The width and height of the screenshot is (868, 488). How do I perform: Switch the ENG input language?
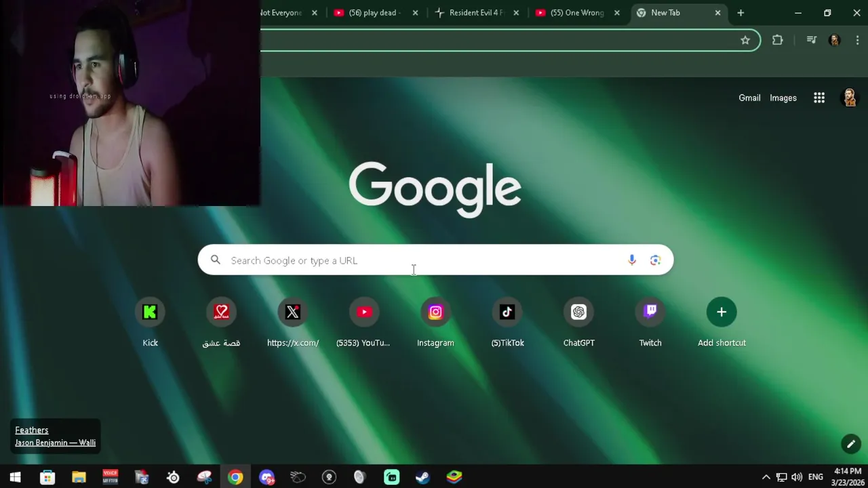tap(816, 477)
